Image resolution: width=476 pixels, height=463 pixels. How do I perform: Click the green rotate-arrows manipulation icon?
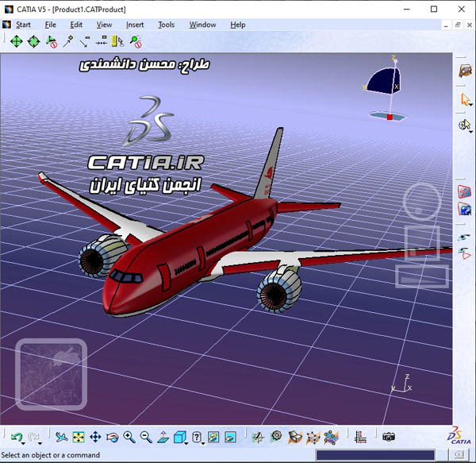coord(33,41)
